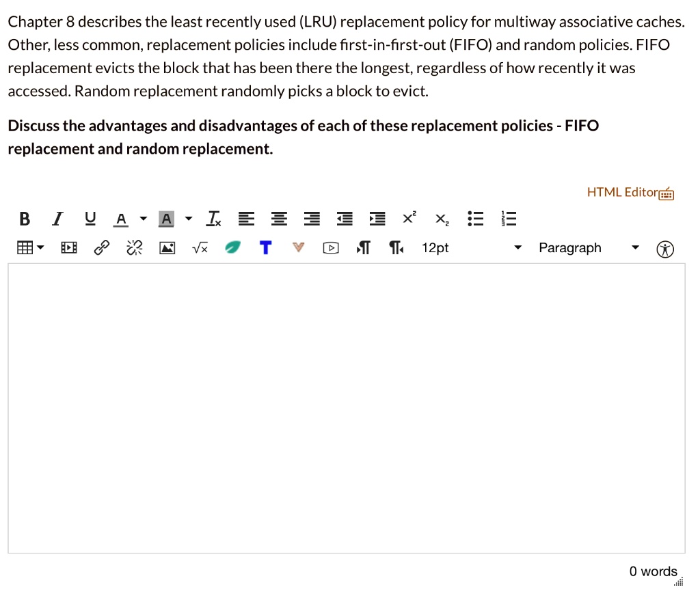This screenshot has width=700, height=598.
Task: Toggle the numbered list
Action: coord(508,219)
